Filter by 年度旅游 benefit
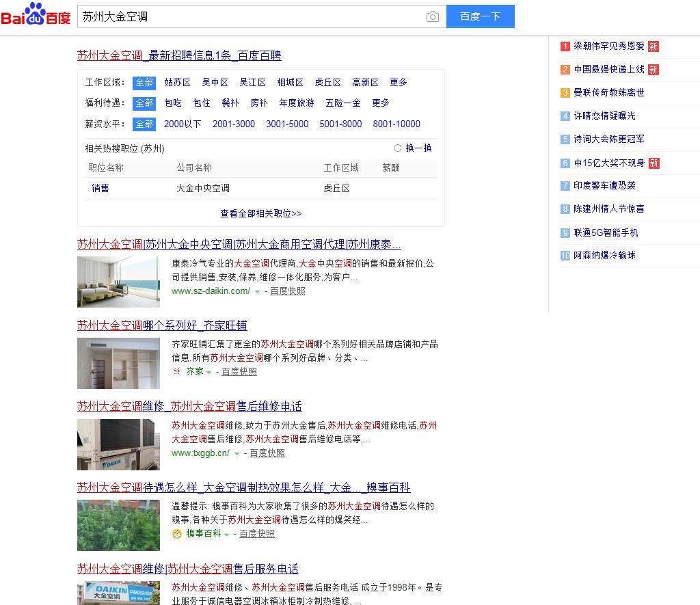The width and height of the screenshot is (700, 605). tap(297, 103)
